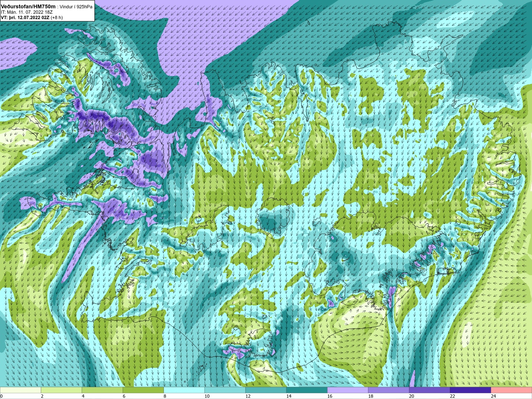Click the aqua 10–12 legend swatch
This screenshot has width=532, height=399.
[x=225, y=390]
